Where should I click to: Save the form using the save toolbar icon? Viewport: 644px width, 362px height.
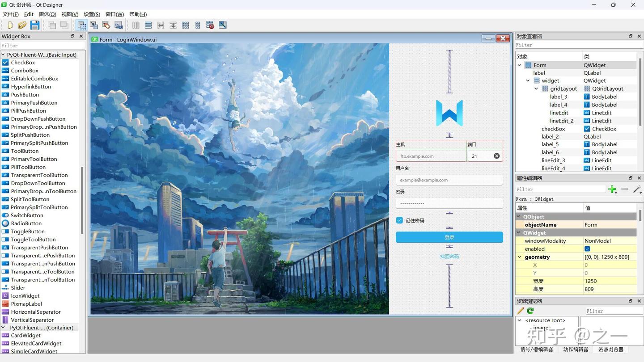click(x=35, y=25)
